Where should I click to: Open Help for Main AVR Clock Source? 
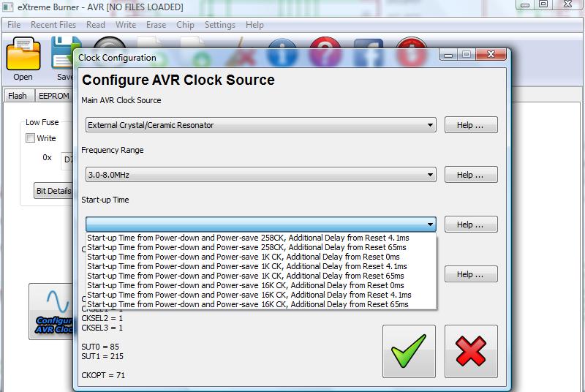click(x=471, y=125)
